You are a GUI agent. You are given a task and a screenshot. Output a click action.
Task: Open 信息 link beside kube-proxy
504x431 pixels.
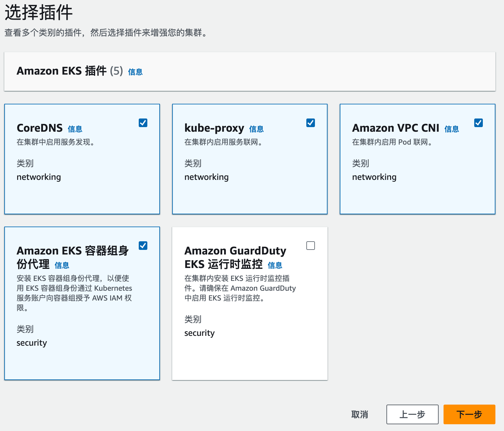click(257, 129)
